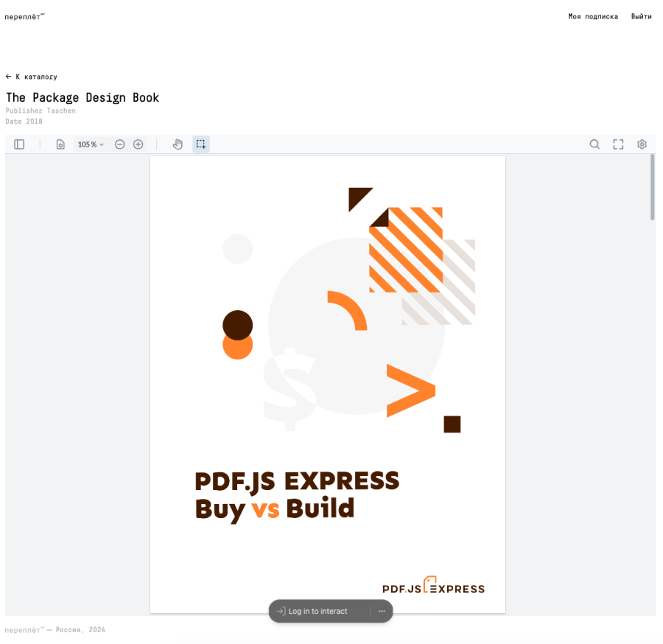Click the переплёт logo in header
The image size is (663, 644).
pyautogui.click(x=24, y=16)
